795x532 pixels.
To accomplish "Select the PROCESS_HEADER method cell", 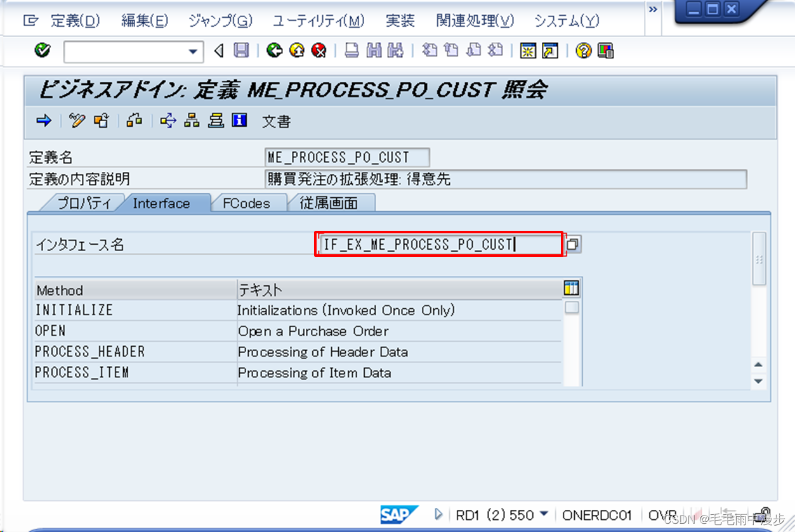I will pos(135,352).
